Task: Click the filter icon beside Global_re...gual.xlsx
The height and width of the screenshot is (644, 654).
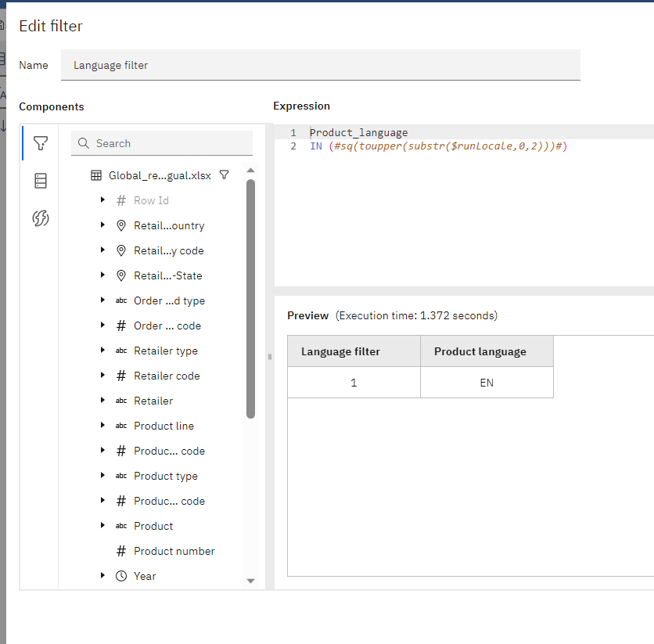Action: click(x=225, y=175)
